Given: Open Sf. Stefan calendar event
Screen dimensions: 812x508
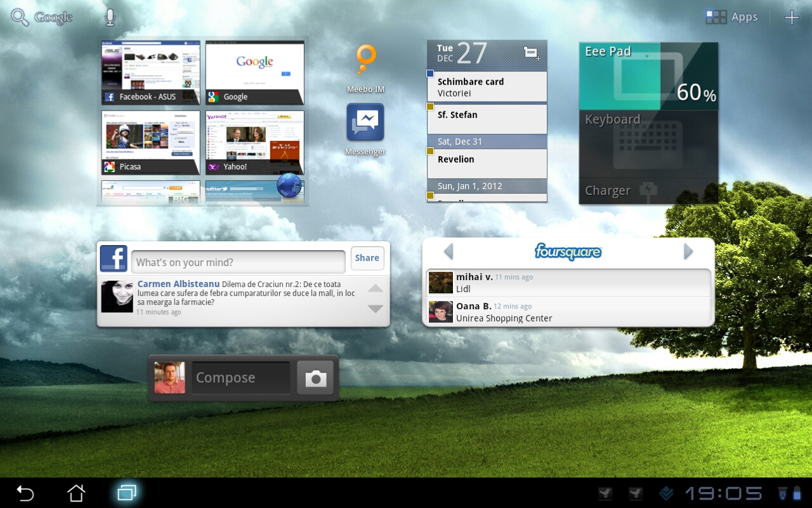Looking at the screenshot, I should tap(487, 119).
